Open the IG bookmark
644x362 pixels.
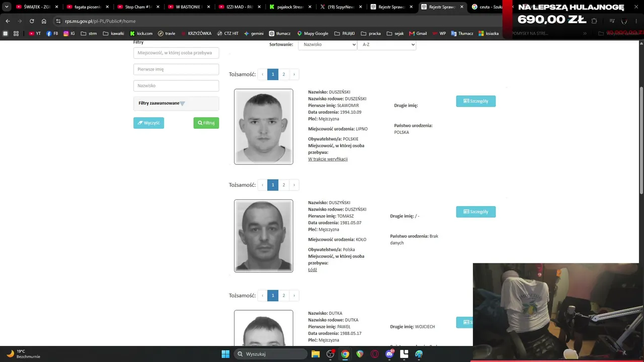click(69, 33)
